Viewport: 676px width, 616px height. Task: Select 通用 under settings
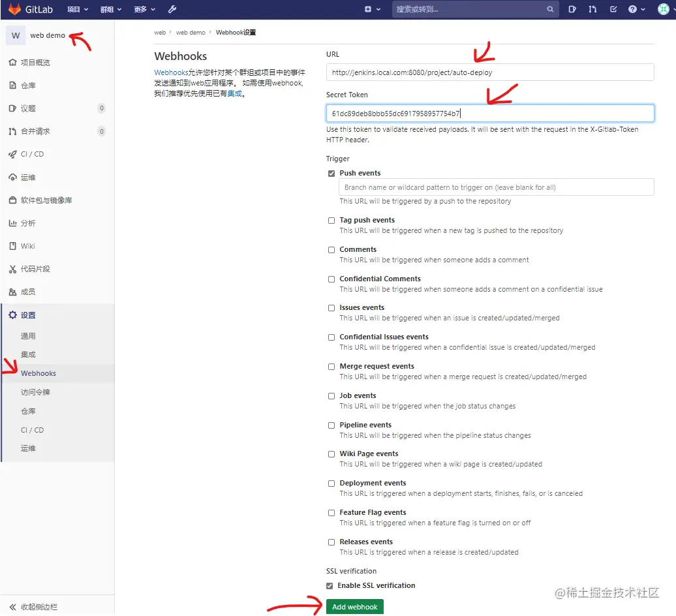[x=28, y=336]
